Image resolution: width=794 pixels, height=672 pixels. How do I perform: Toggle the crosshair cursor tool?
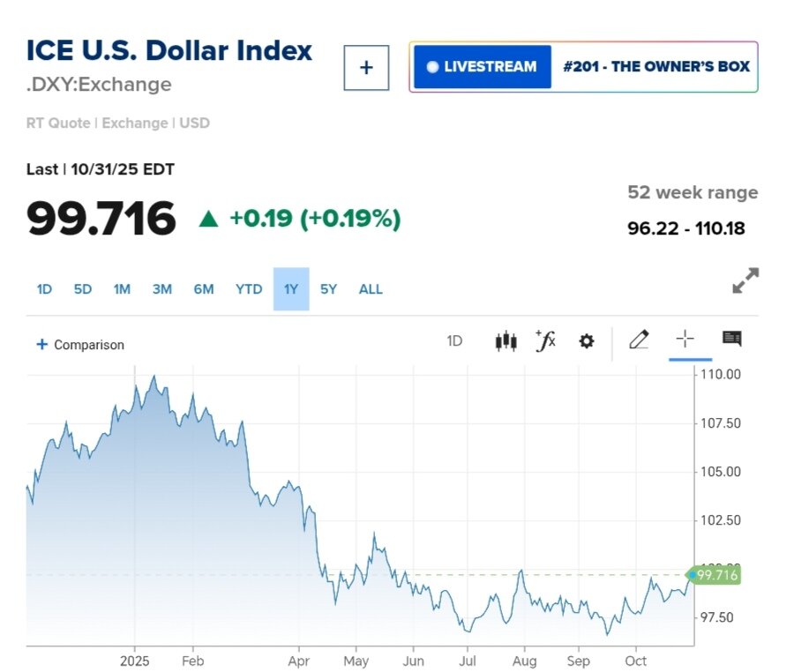click(685, 340)
